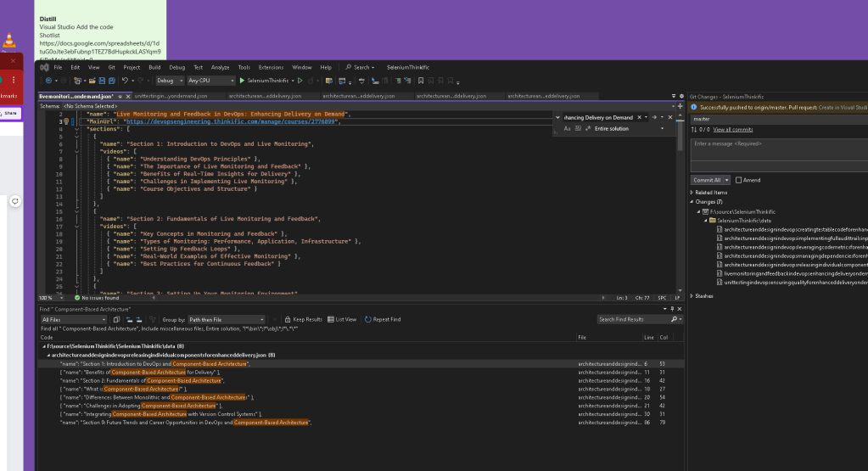Open the Any CPU platform dropdown

[211, 81]
